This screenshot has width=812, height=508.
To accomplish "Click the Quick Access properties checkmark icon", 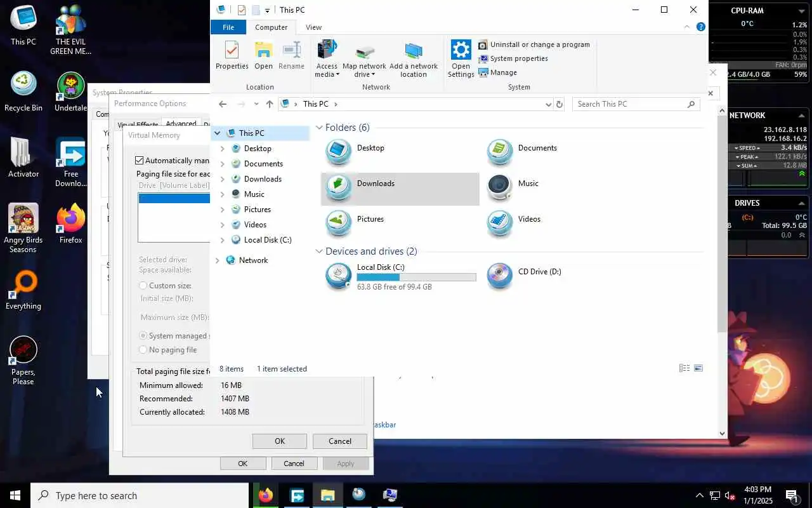I will (241, 10).
